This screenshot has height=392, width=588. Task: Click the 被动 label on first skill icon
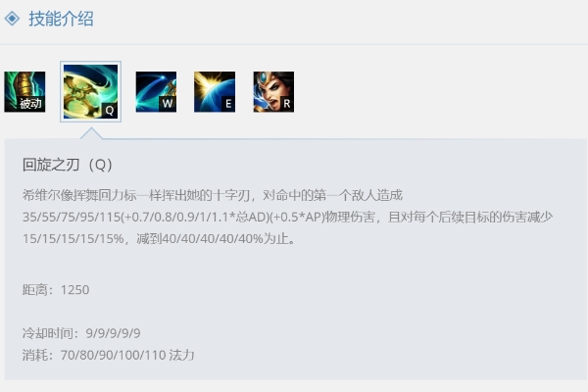[x=30, y=104]
